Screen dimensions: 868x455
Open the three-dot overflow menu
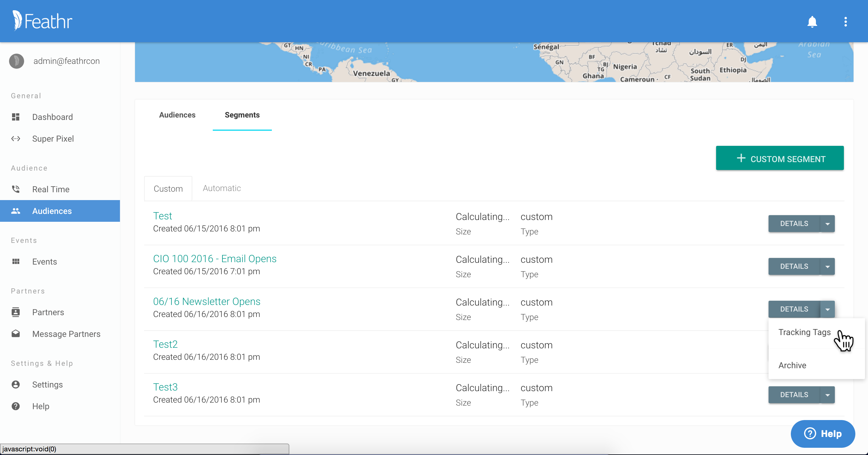point(845,22)
